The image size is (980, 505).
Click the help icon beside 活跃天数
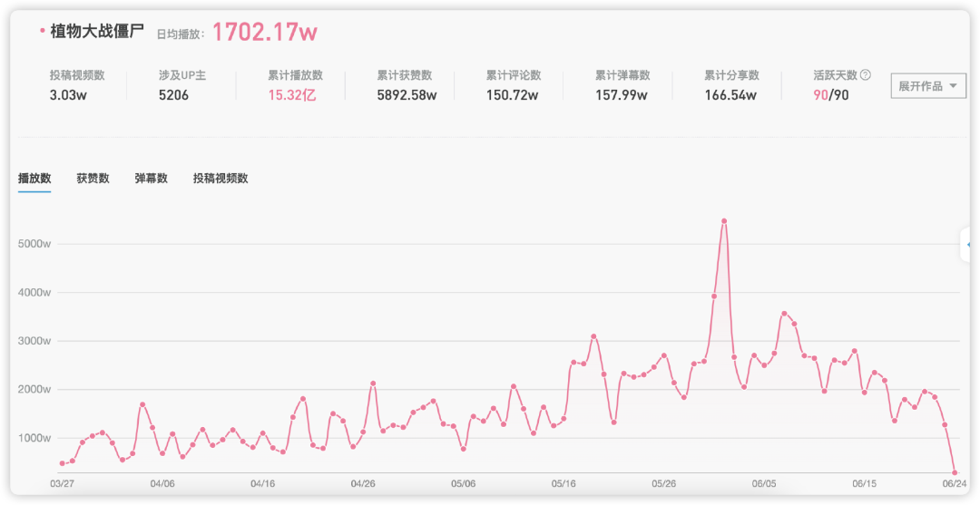point(865,75)
